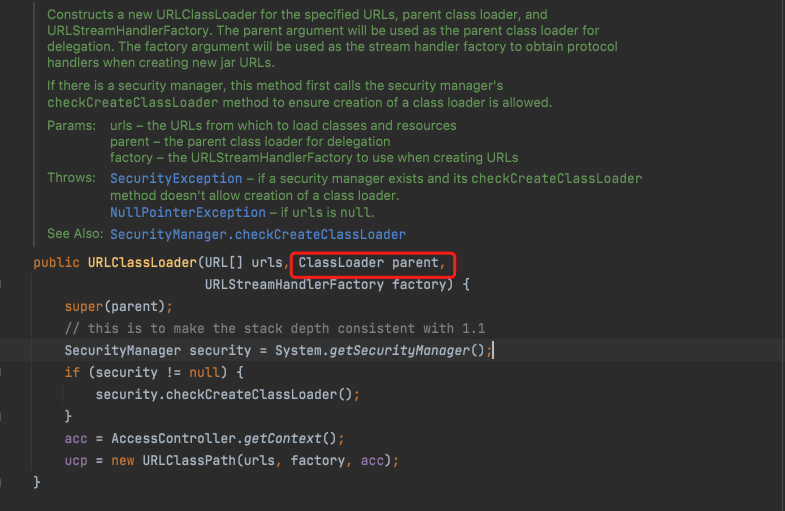Click the 'URL[]' parameter type

tap(224, 263)
